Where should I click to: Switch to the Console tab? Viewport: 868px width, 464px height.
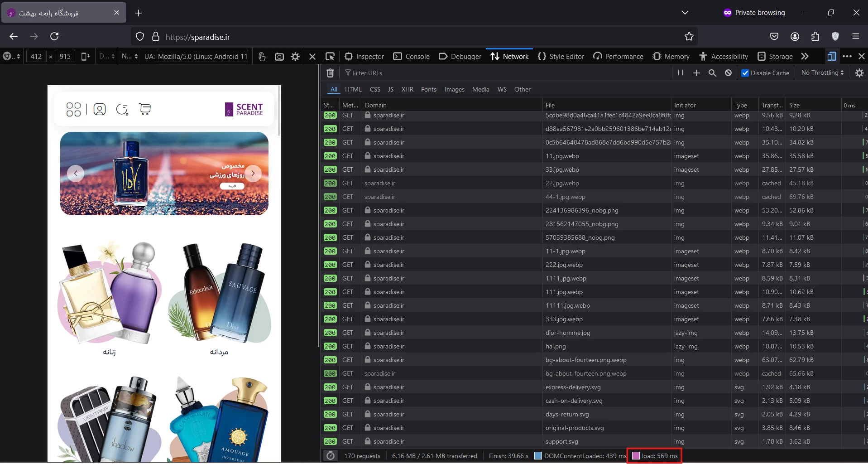[x=412, y=57]
